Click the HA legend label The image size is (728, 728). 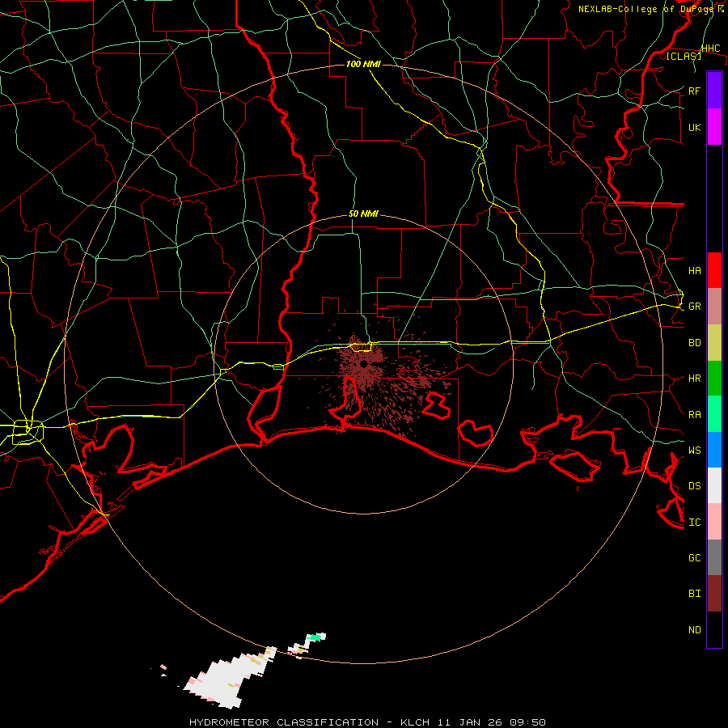(694, 270)
